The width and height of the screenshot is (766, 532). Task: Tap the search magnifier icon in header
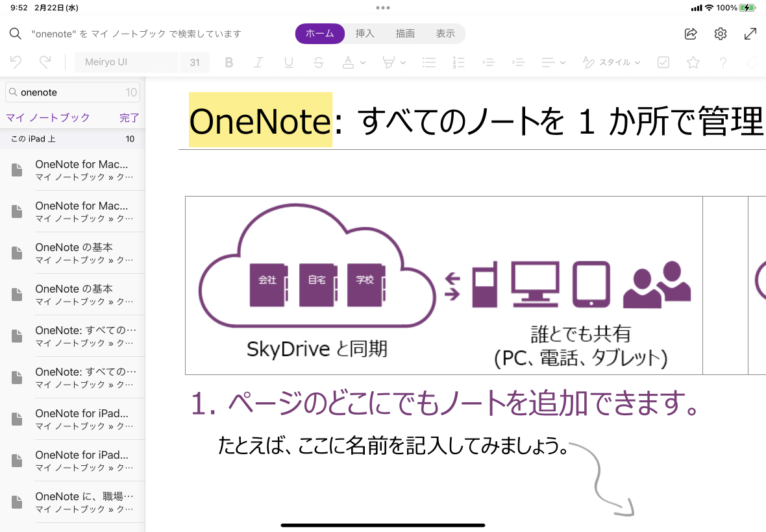[x=15, y=34]
